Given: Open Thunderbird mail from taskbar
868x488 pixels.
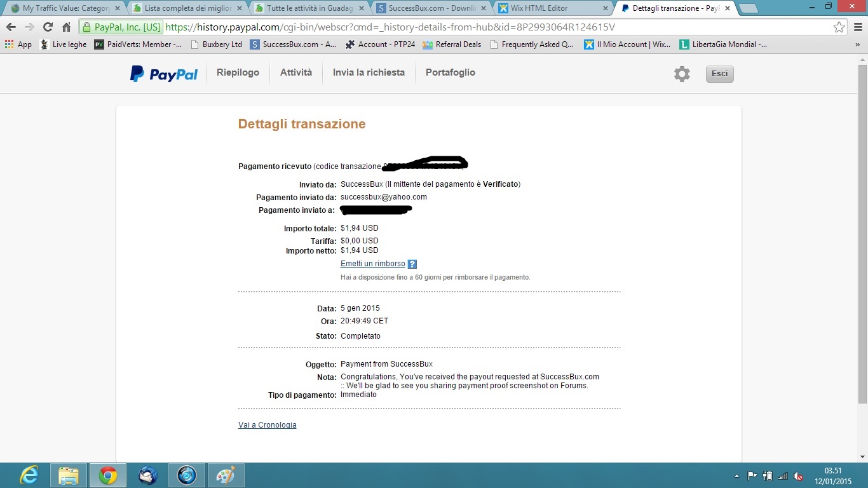Looking at the screenshot, I should click(147, 475).
